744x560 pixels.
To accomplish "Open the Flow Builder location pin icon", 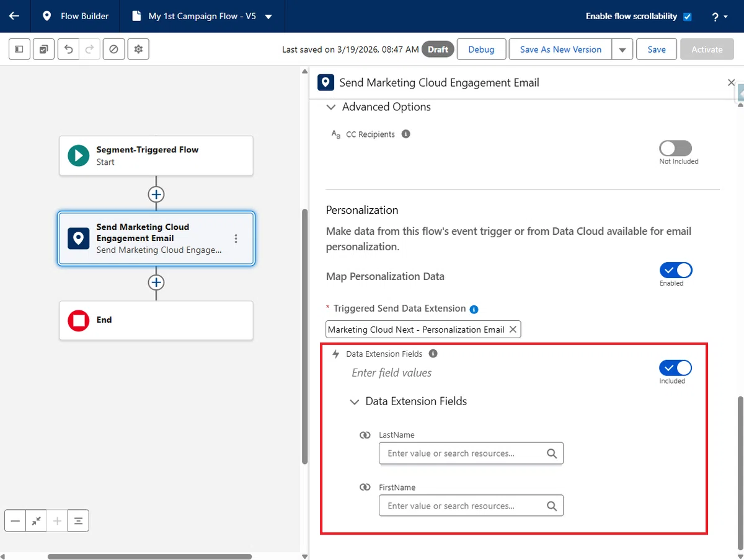I will tap(46, 16).
